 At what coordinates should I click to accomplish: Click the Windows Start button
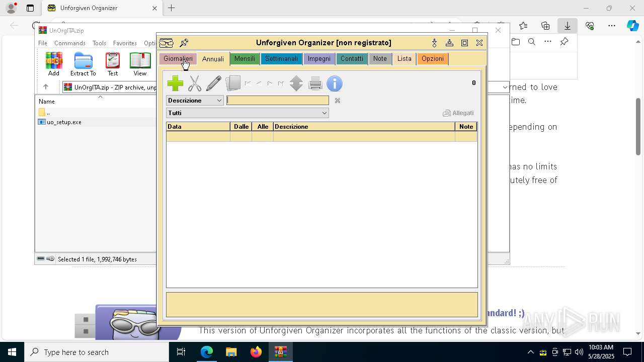(12, 352)
